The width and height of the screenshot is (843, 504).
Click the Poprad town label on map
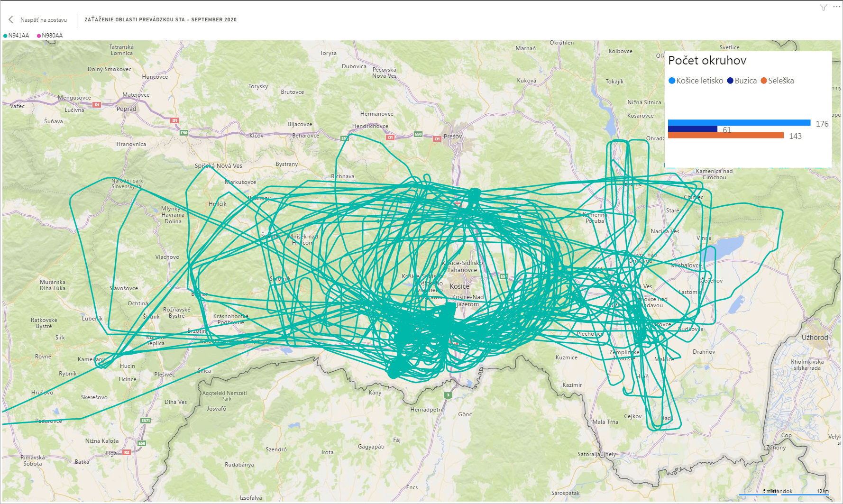tap(126, 109)
